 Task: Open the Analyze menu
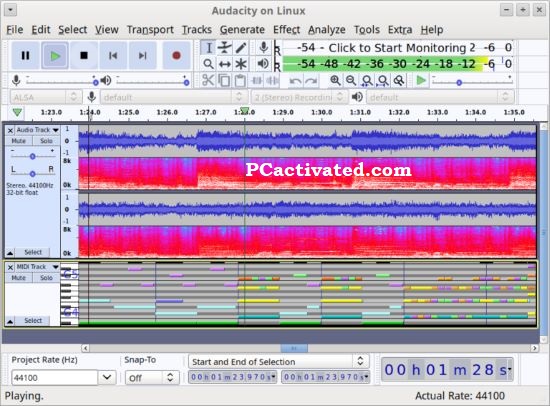click(327, 30)
